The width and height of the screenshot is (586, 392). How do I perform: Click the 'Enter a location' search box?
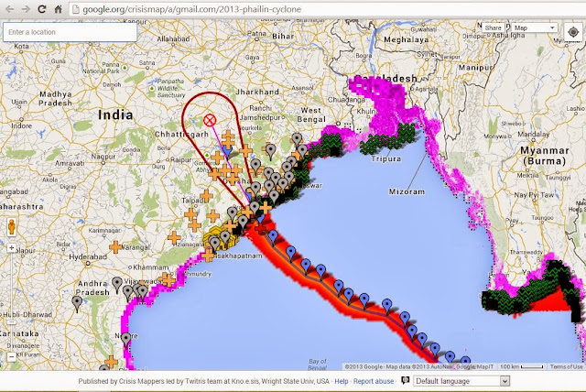pyautogui.click(x=70, y=32)
